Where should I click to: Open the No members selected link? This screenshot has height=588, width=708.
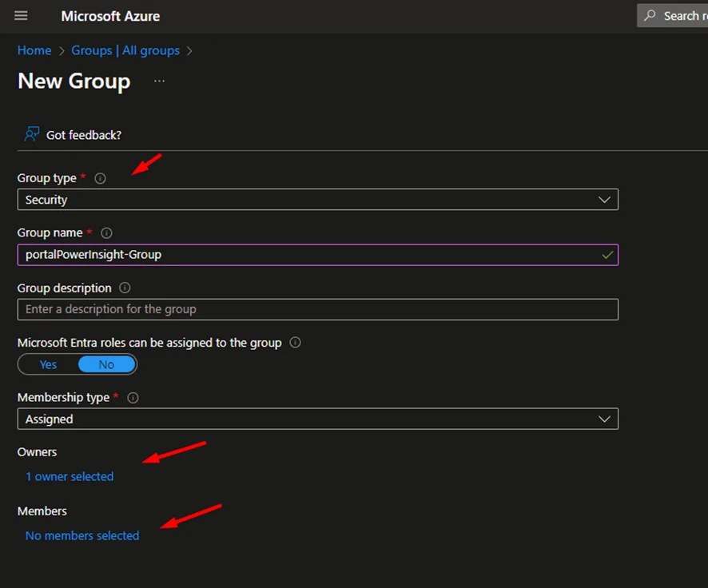click(82, 535)
